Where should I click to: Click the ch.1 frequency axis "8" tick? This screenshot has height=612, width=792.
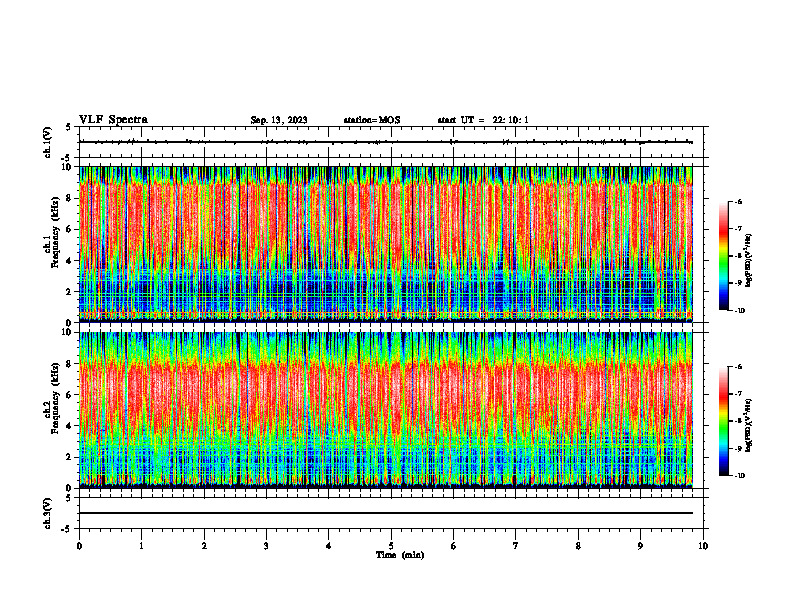[x=70, y=198]
